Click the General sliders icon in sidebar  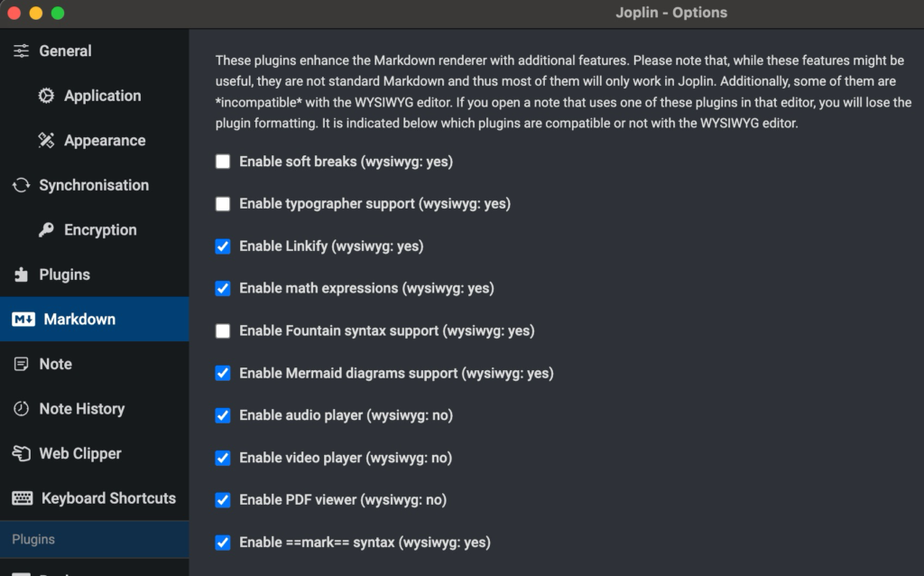pyautogui.click(x=22, y=51)
